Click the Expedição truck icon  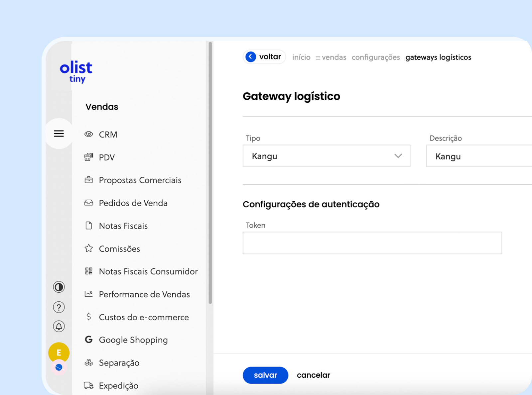coord(88,385)
